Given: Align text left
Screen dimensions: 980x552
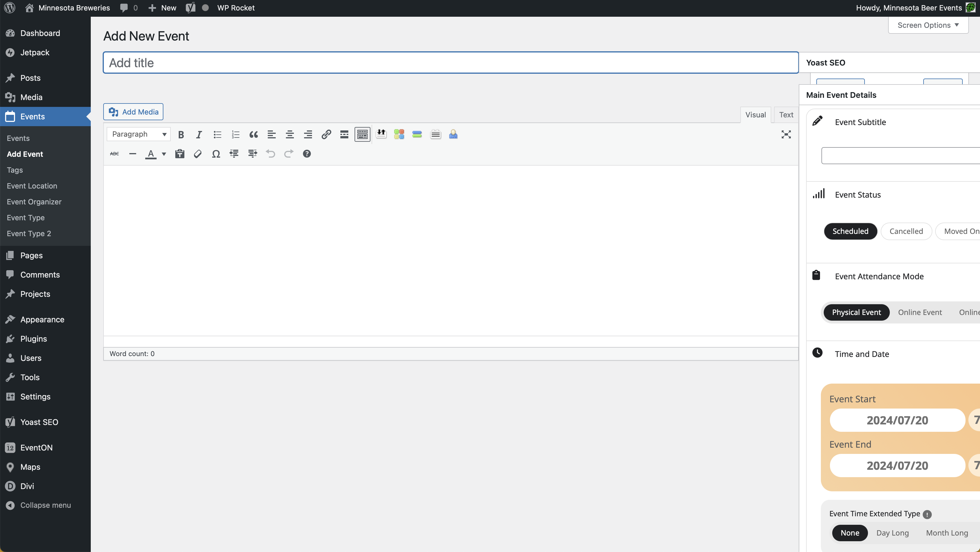Looking at the screenshot, I should tap(272, 135).
